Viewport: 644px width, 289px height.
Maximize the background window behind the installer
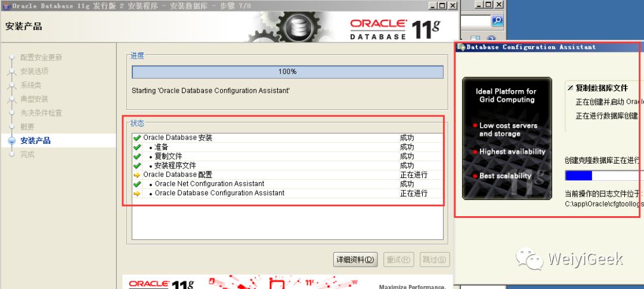click(x=488, y=5)
